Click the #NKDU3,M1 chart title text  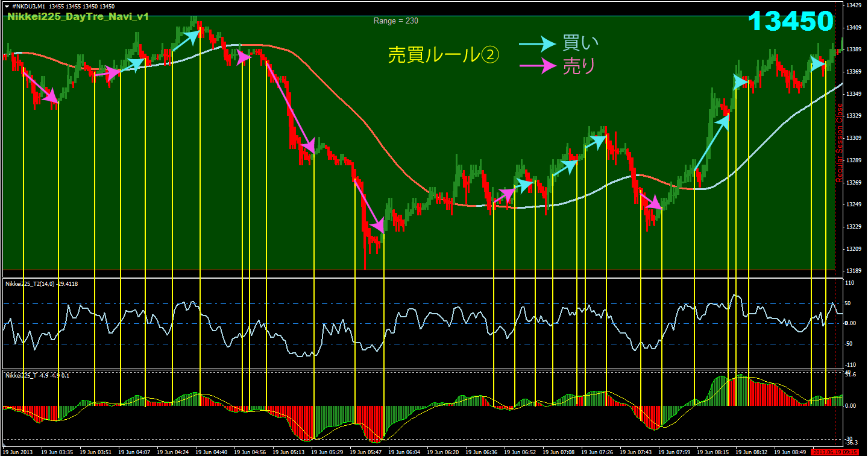tap(28, 6)
